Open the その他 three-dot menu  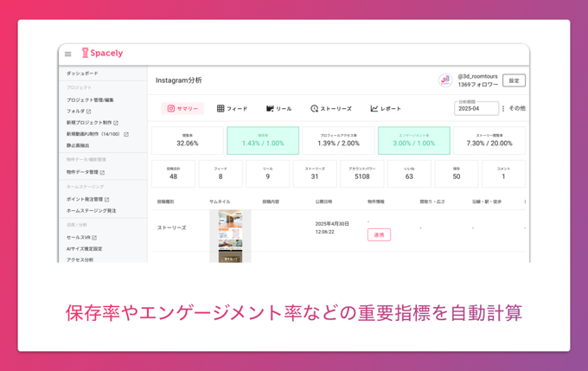coord(503,109)
